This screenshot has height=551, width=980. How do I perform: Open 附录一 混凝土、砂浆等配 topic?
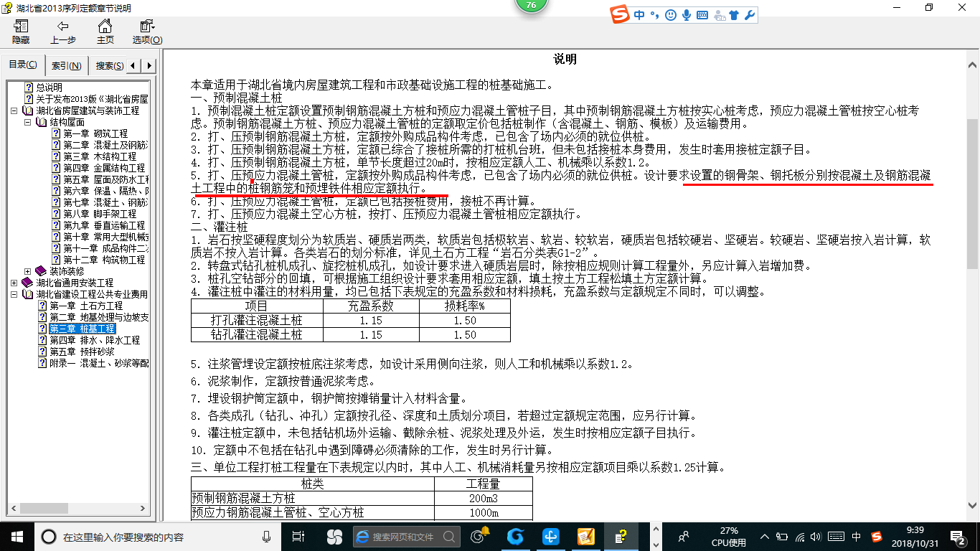coord(99,363)
